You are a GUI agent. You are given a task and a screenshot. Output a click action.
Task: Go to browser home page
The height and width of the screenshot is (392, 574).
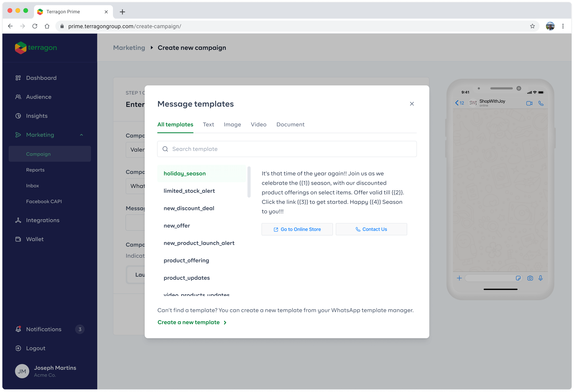(47, 26)
